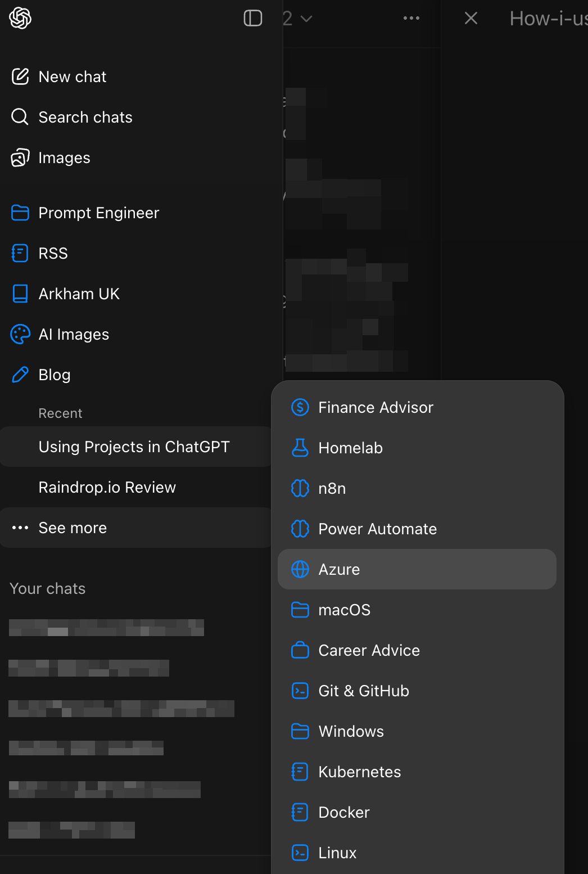Image resolution: width=588 pixels, height=874 pixels.
Task: Collapse the sidebar using ChatGPT logo
Action: 20,18
